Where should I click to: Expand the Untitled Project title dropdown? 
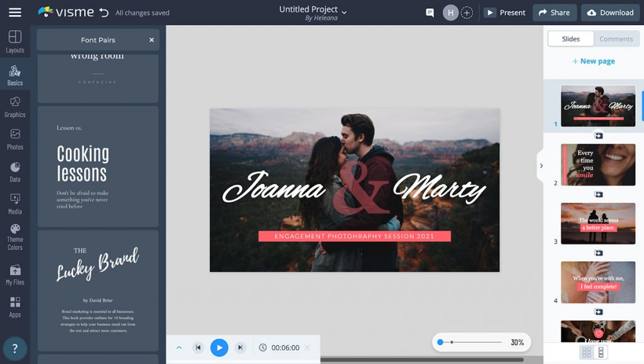[343, 11]
